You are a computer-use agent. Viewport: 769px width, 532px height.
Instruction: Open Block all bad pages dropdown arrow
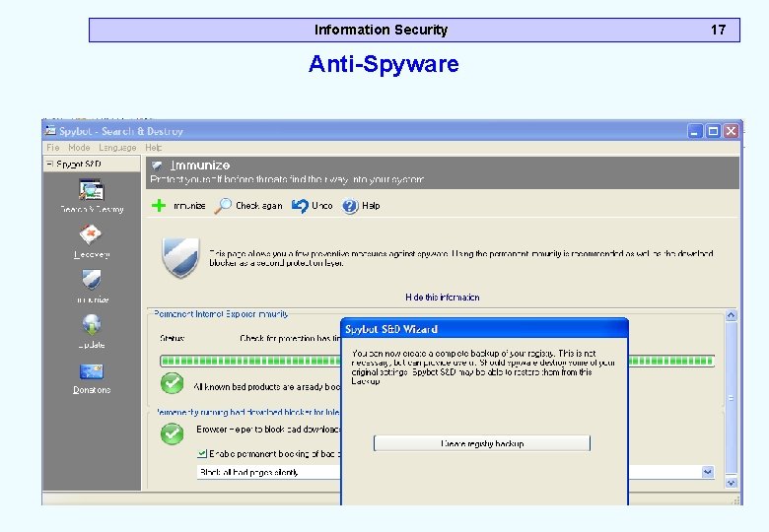(708, 472)
